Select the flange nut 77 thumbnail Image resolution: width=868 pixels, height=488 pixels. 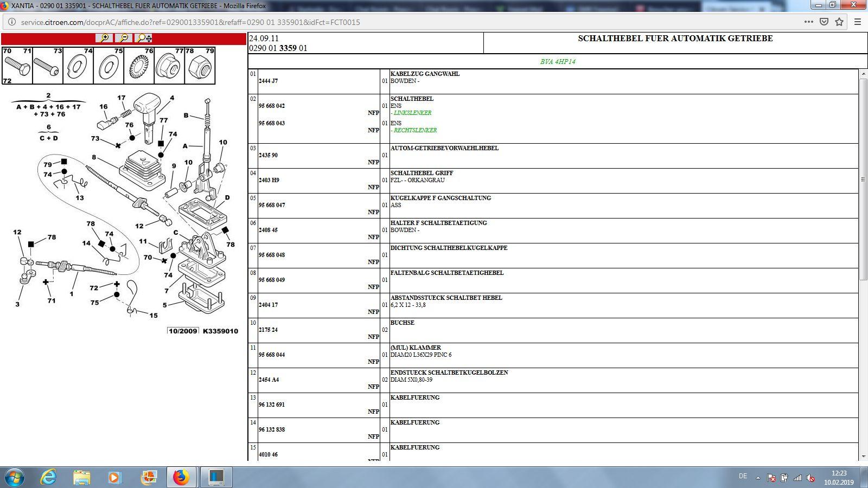(169, 66)
